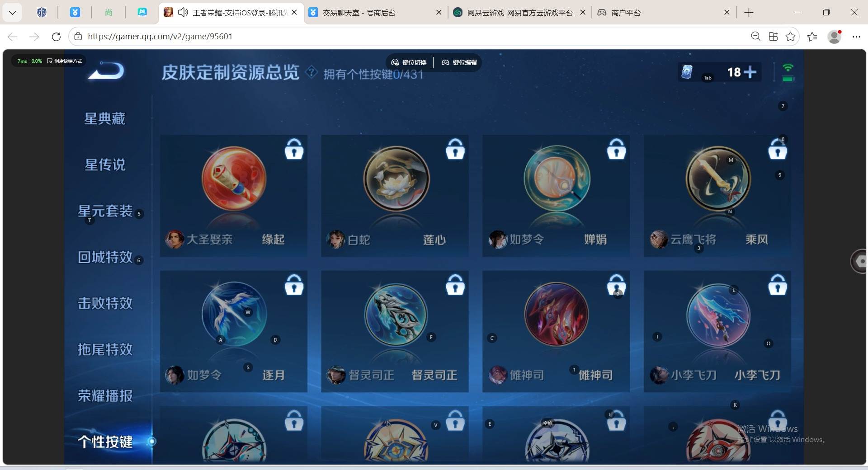Click the 大圣娶亲 hero avatar
Screen dimensions: 868x470
point(175,240)
